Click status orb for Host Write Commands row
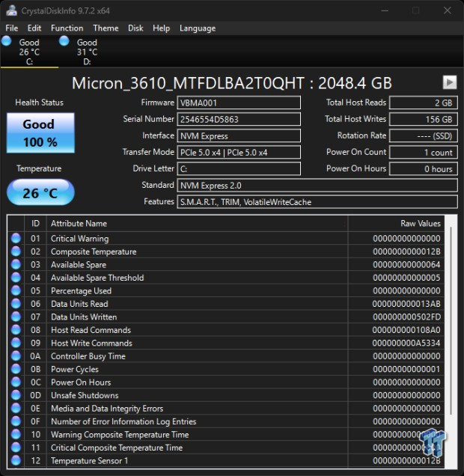The image size is (464, 476). pyautogui.click(x=16, y=343)
